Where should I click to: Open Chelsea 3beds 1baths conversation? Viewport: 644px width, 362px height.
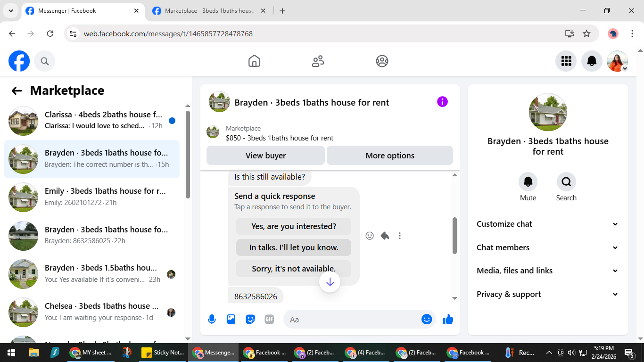click(92, 312)
